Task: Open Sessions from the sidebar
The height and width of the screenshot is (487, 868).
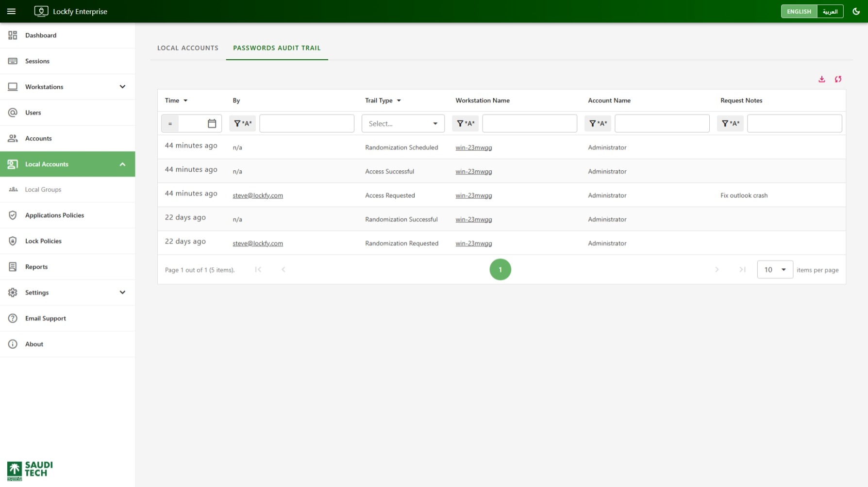Action: click(67, 61)
